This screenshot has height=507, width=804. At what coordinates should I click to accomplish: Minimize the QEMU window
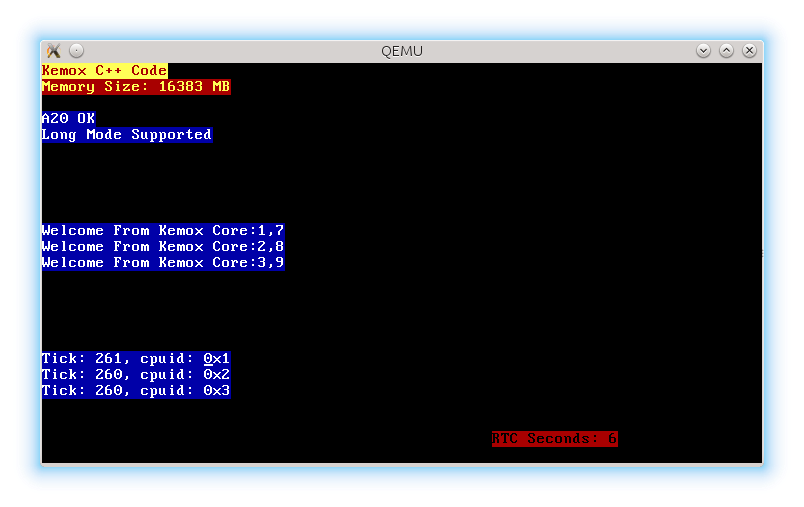click(x=704, y=51)
